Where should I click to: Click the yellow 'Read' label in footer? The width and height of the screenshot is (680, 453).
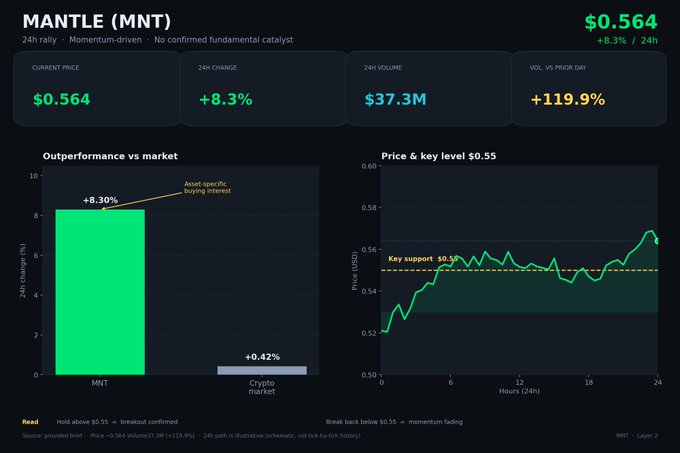click(x=30, y=422)
